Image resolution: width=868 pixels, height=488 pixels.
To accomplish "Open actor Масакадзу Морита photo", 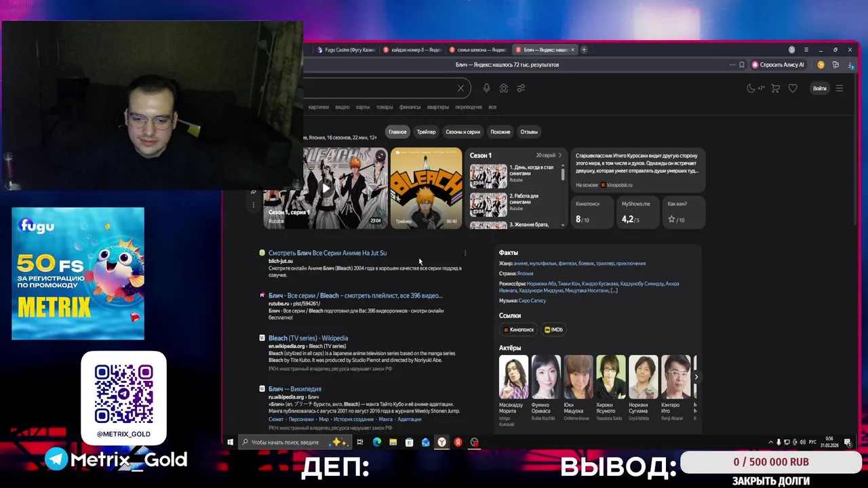I will [513, 377].
